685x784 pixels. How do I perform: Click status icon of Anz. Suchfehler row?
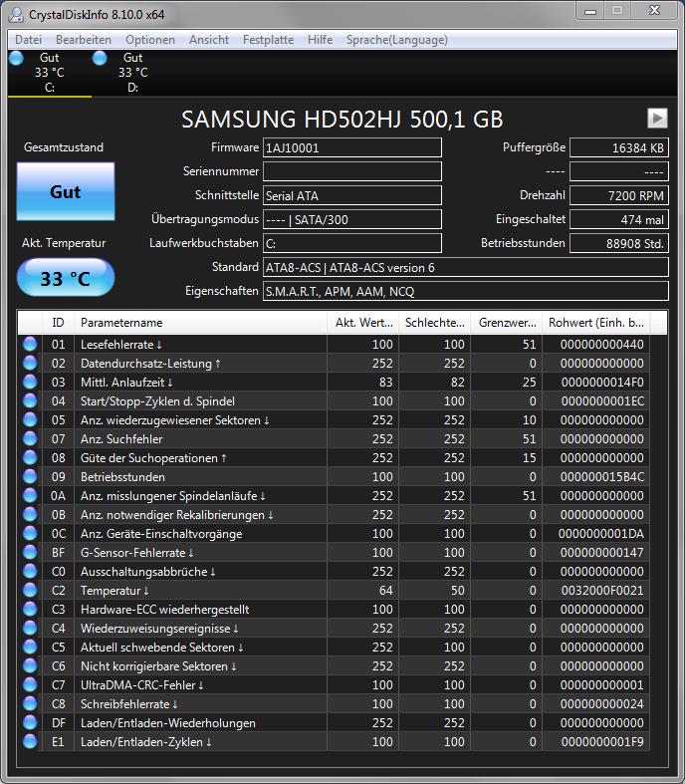click(x=30, y=439)
